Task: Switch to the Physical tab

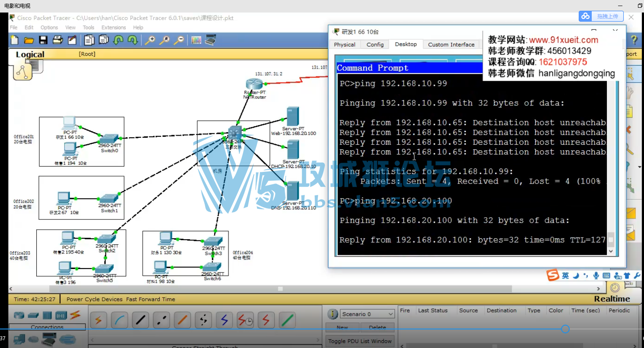Action: click(345, 44)
